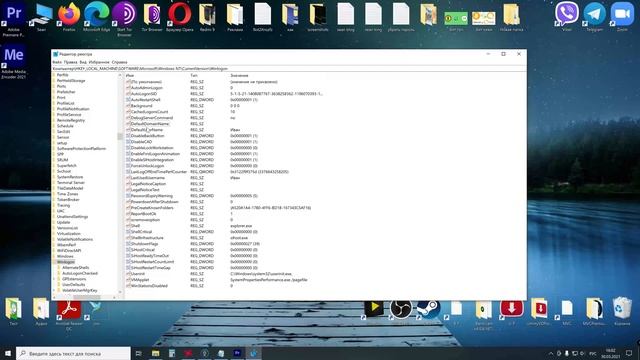Screen dimensions: 640x360
Task: Open Firefox desktop shortcut
Action: point(69,17)
